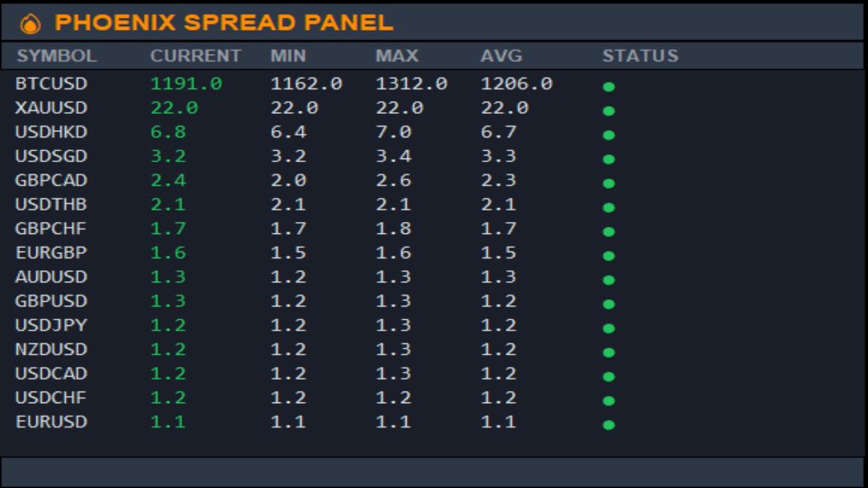This screenshot has width=868, height=488.
Task: Click the EURGBP green status dot
Action: [x=609, y=256]
